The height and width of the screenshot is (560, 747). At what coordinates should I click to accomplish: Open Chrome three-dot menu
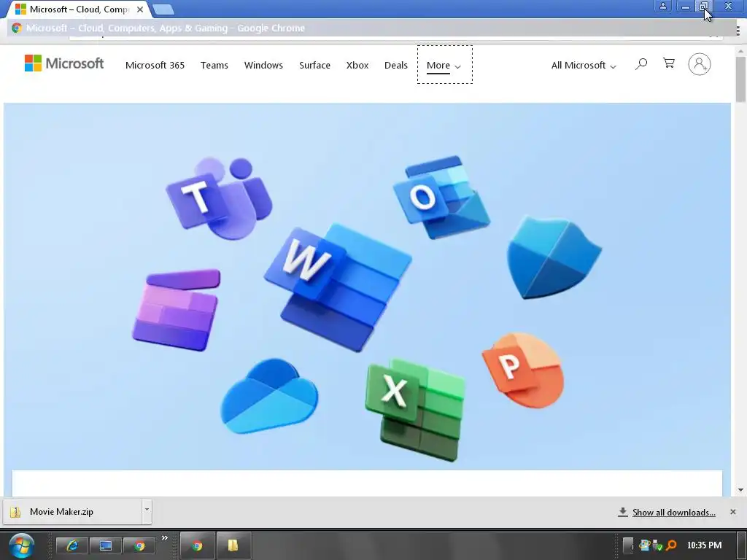(738, 31)
